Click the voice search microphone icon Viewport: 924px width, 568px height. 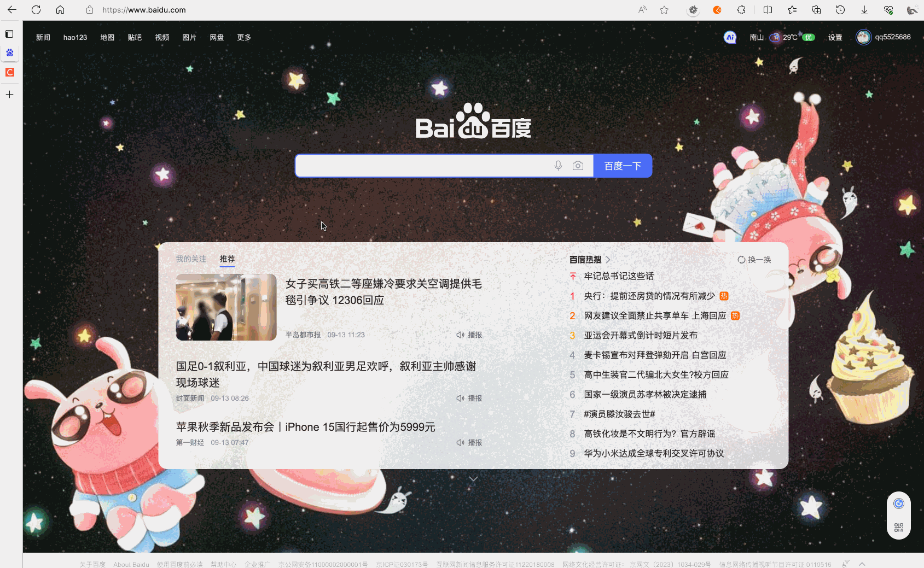(558, 165)
